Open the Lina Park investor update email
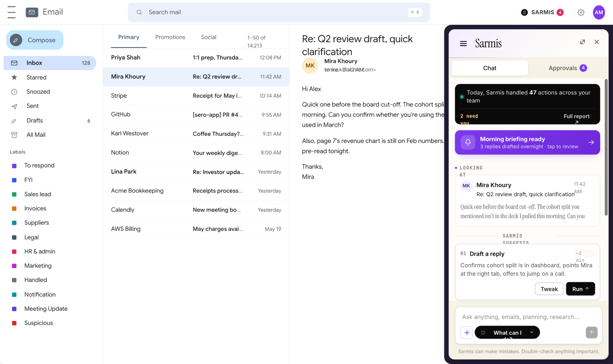Image resolution: width=613 pixels, height=364 pixels. (196, 172)
